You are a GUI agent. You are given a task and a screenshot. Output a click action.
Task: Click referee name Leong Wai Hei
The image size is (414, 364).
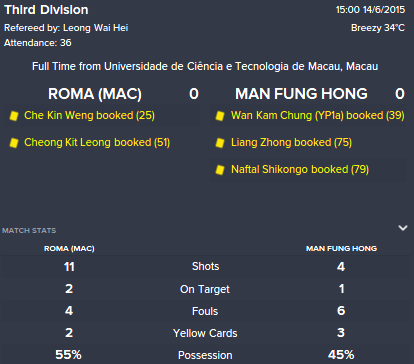point(96,28)
